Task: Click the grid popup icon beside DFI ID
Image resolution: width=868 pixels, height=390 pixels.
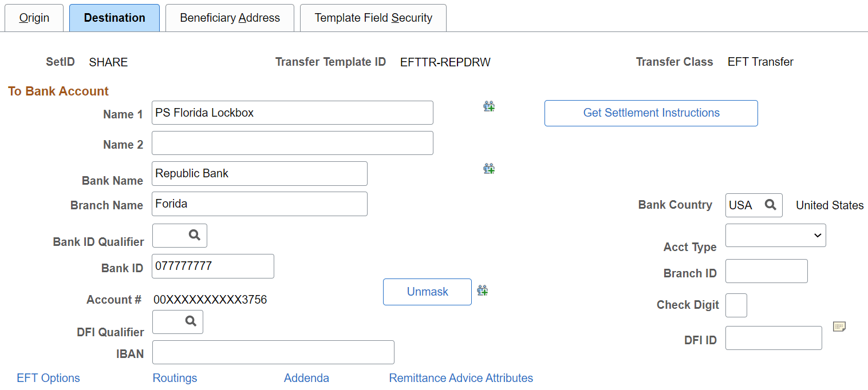Action: (839, 326)
